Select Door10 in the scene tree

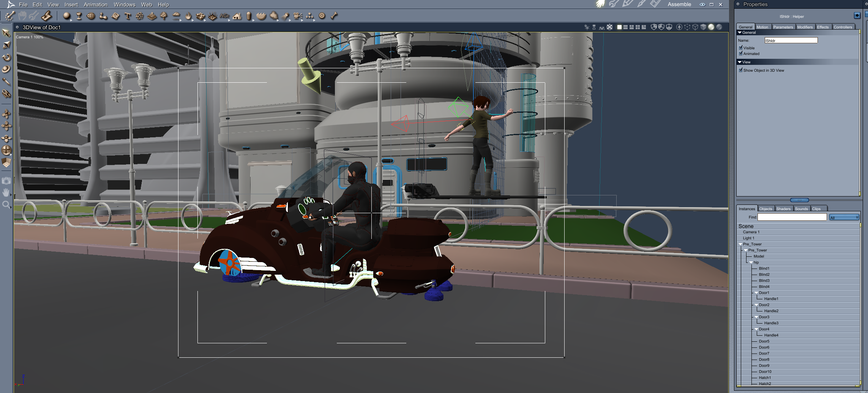[765, 372]
